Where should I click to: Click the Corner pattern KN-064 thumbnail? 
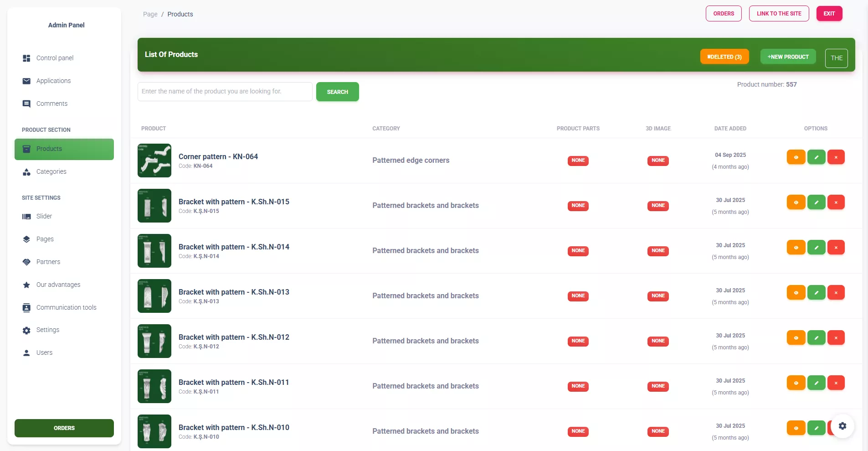[154, 161]
